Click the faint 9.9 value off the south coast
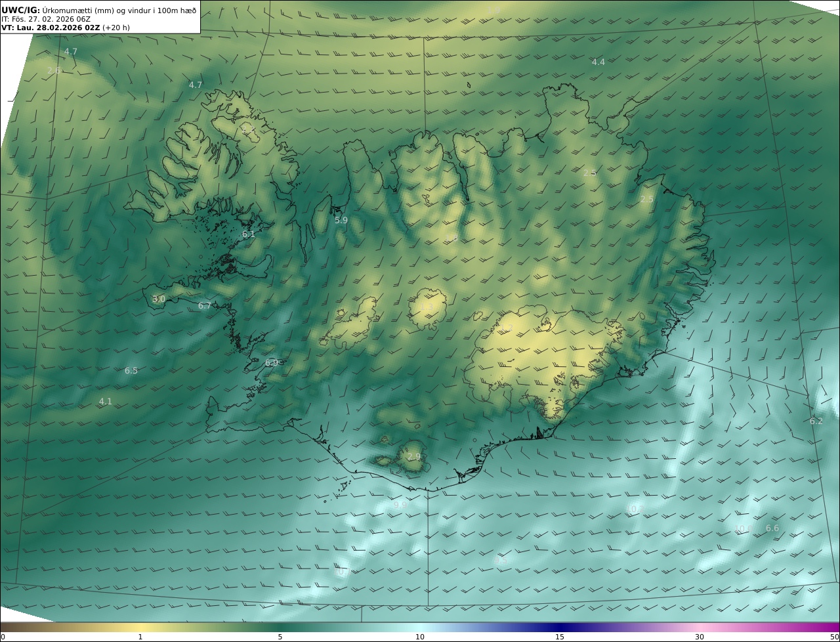The height and width of the screenshot is (642, 840). coord(400,505)
